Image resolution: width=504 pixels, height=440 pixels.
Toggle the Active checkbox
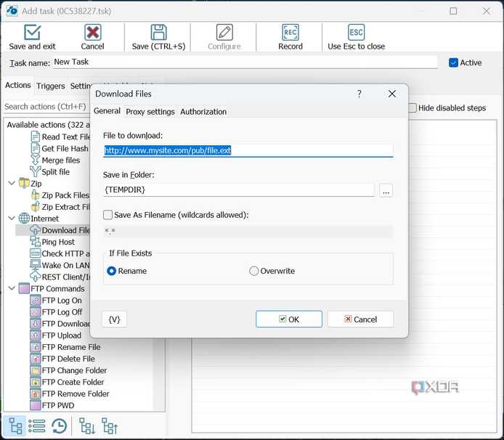(x=453, y=62)
